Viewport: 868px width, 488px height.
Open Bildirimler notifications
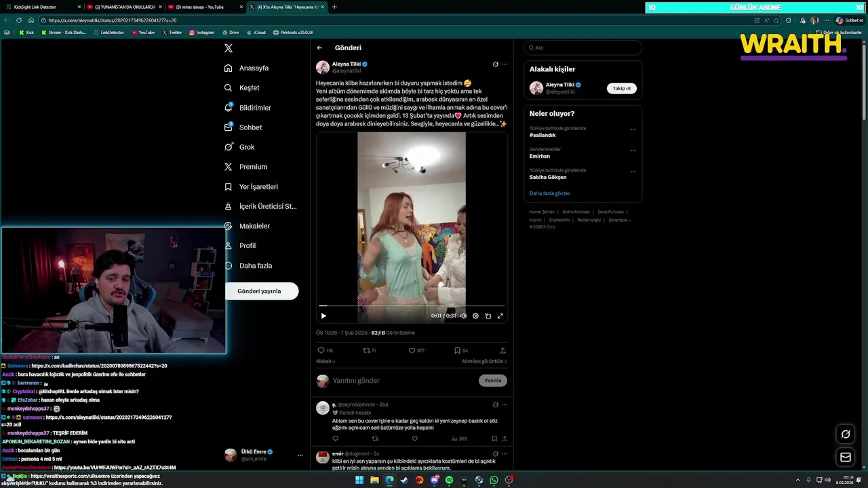[x=248, y=108]
